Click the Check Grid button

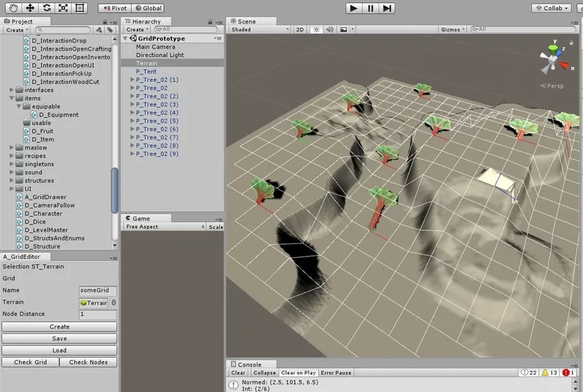pos(31,362)
